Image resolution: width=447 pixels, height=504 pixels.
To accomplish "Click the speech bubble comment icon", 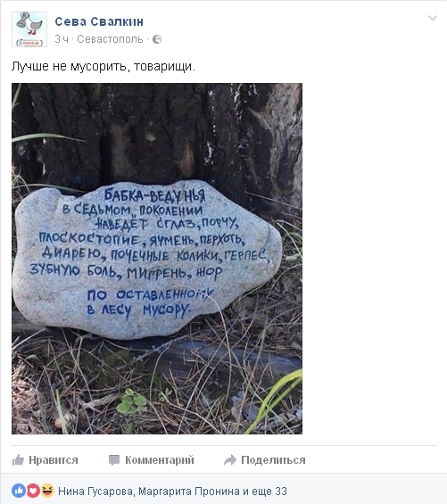I will click(114, 460).
